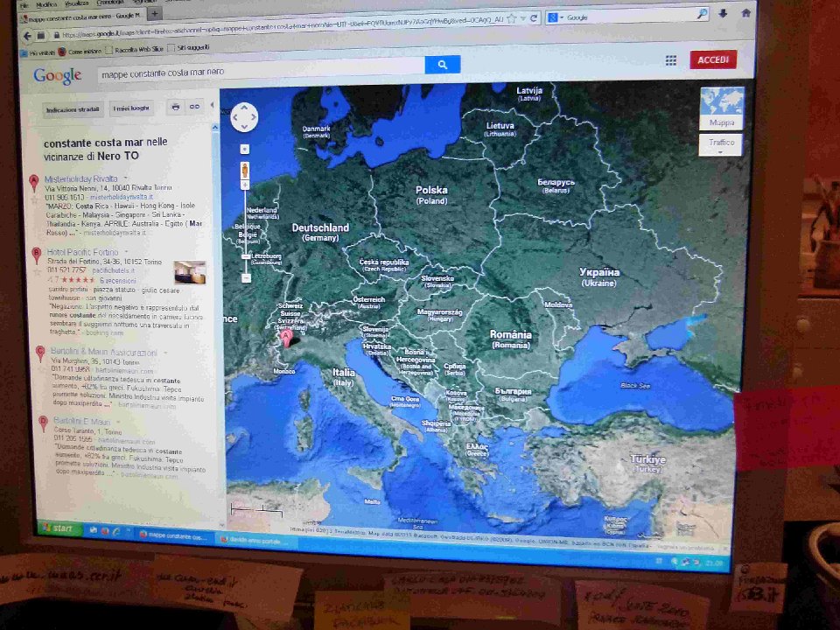Image resolution: width=840 pixels, height=630 pixels.
Task: Click the search bar magnifier icon
Action: (701, 15)
